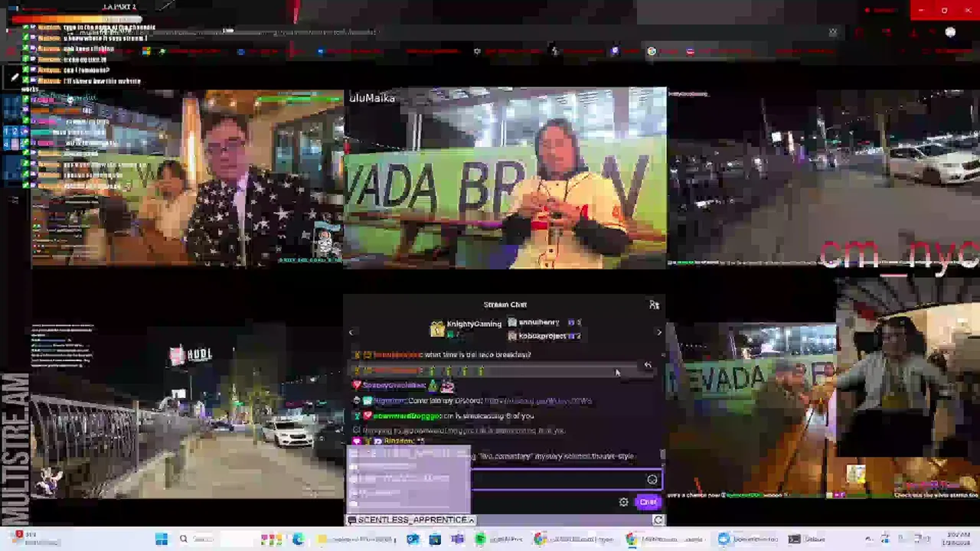Viewport: 980px width, 551px height.
Task: Select the AUDI sign street stream
Action: pyautogui.click(x=188, y=409)
